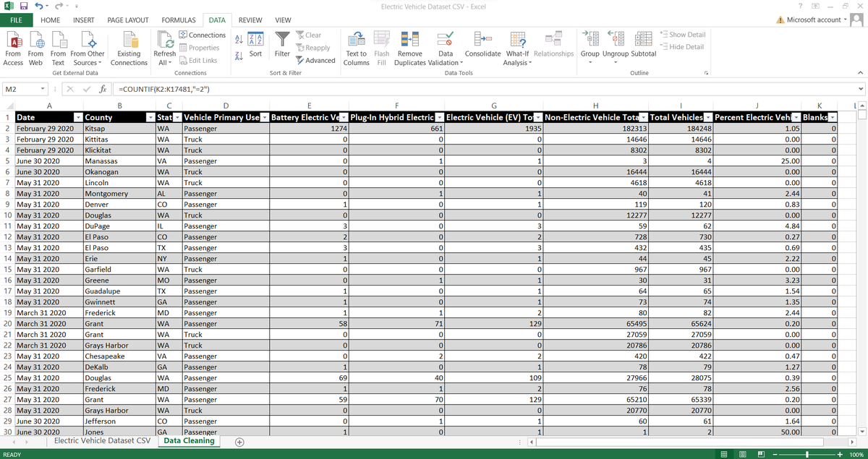Click the Save icon in quick access toolbar
Viewport: 868px width, 459px height.
(x=23, y=7)
